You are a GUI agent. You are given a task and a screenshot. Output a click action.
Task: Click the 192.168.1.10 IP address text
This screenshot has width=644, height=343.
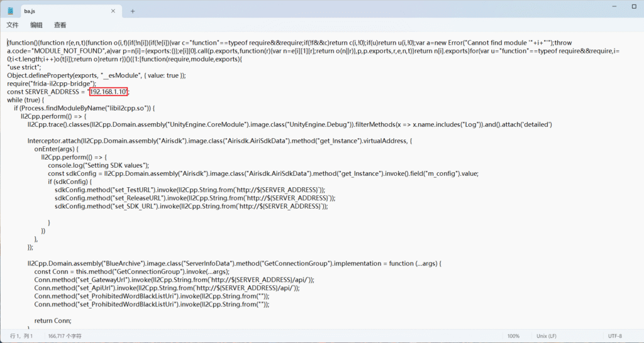108,92
